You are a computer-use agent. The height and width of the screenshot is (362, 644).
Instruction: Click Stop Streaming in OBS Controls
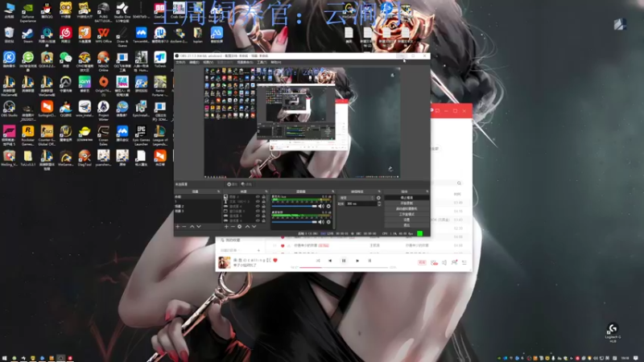pos(407,197)
